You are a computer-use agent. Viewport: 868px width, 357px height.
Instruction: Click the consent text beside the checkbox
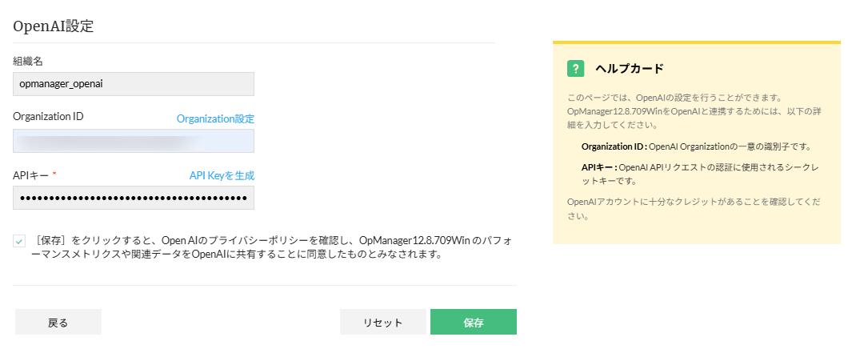pos(273,248)
